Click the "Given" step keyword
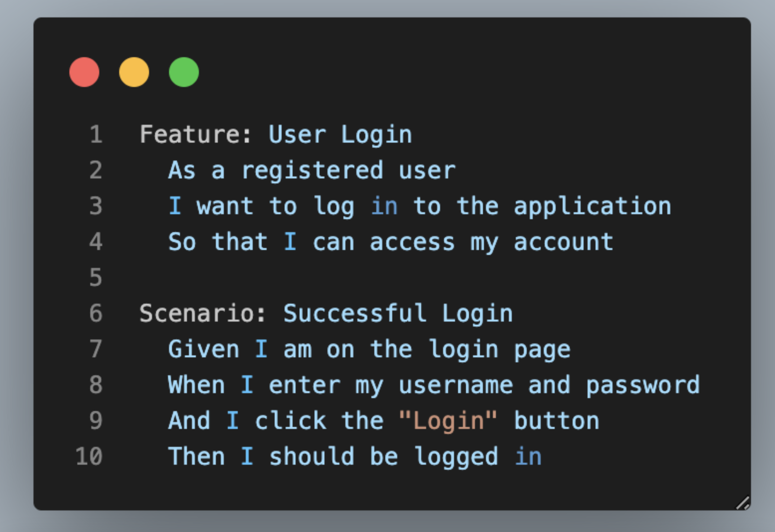This screenshot has width=775, height=532. pos(204,349)
